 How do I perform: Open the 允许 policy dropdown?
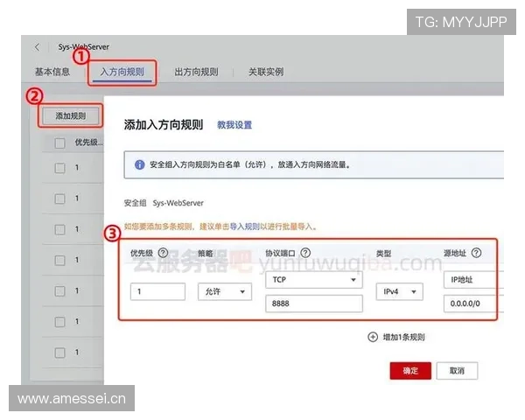pyautogui.click(x=225, y=291)
